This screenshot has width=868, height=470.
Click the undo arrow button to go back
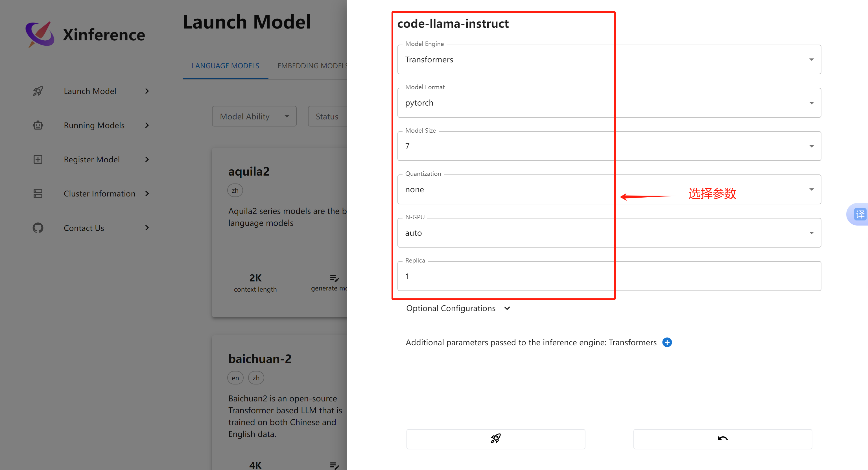pos(722,439)
